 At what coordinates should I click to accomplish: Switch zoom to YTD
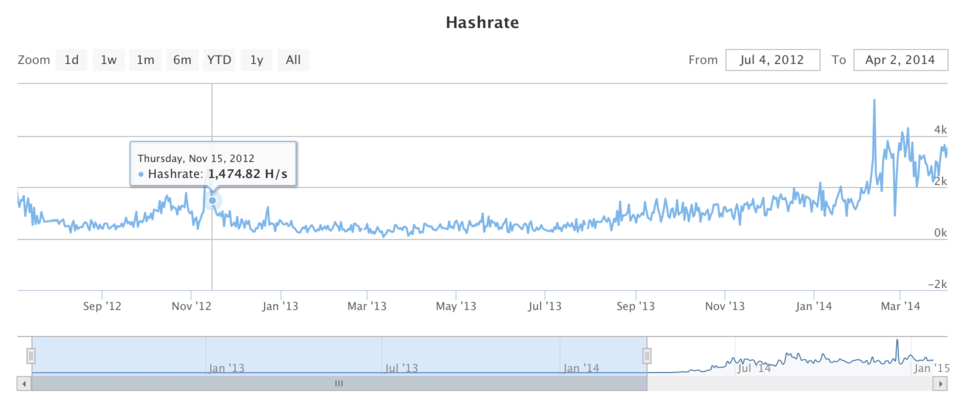point(219,60)
